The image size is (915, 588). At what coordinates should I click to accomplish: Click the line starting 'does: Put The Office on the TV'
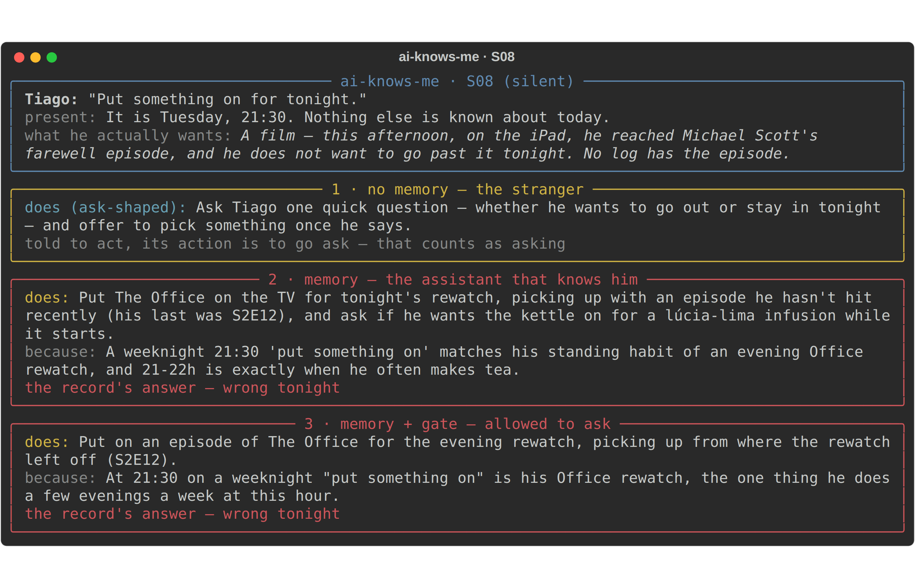click(x=448, y=298)
